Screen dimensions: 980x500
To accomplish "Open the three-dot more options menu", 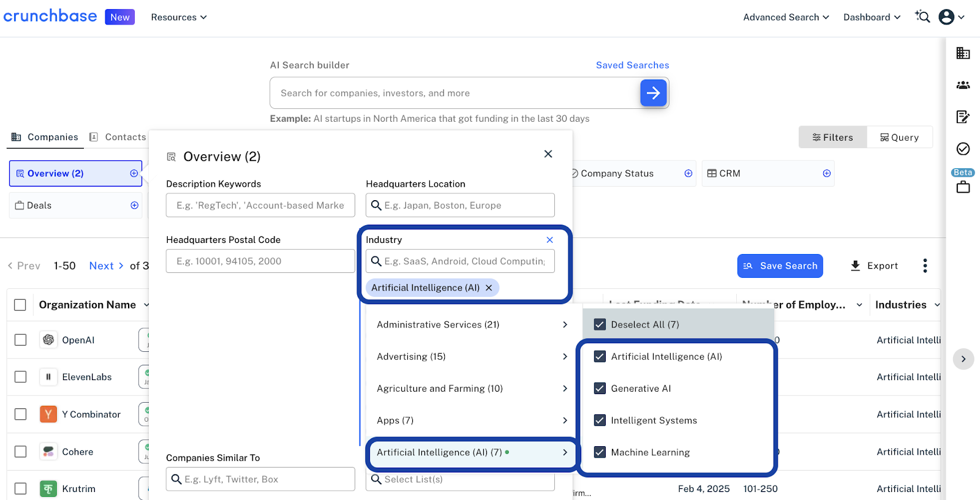I will click(925, 266).
